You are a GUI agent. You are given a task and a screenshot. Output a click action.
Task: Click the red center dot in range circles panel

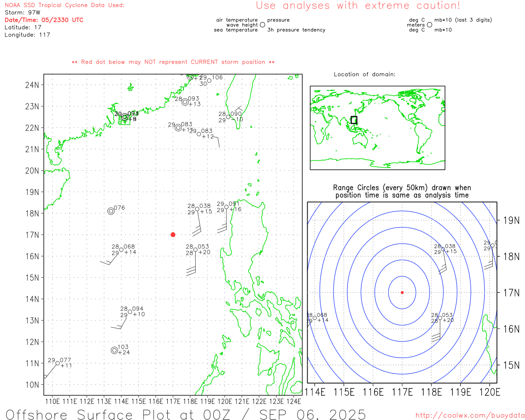click(402, 292)
